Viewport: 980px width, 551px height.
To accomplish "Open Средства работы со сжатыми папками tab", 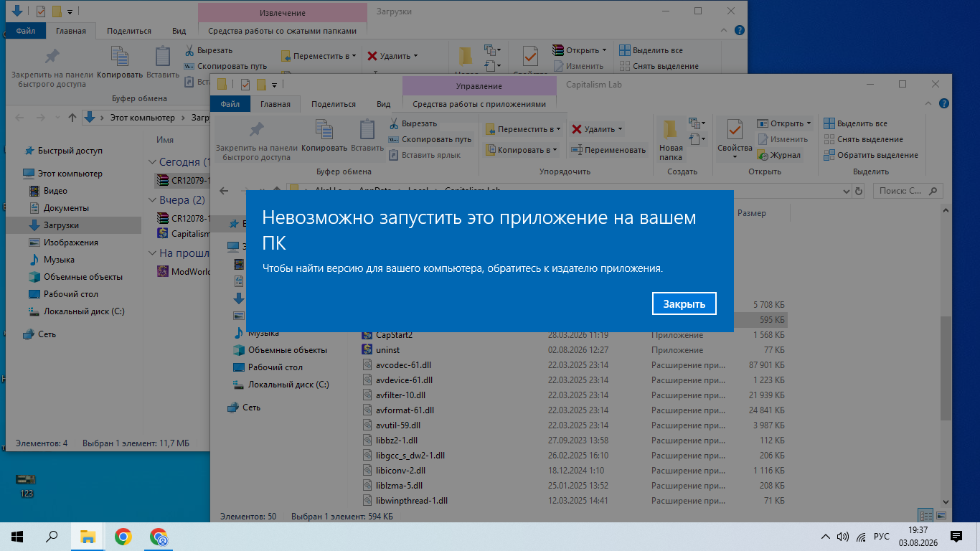I will point(282,31).
